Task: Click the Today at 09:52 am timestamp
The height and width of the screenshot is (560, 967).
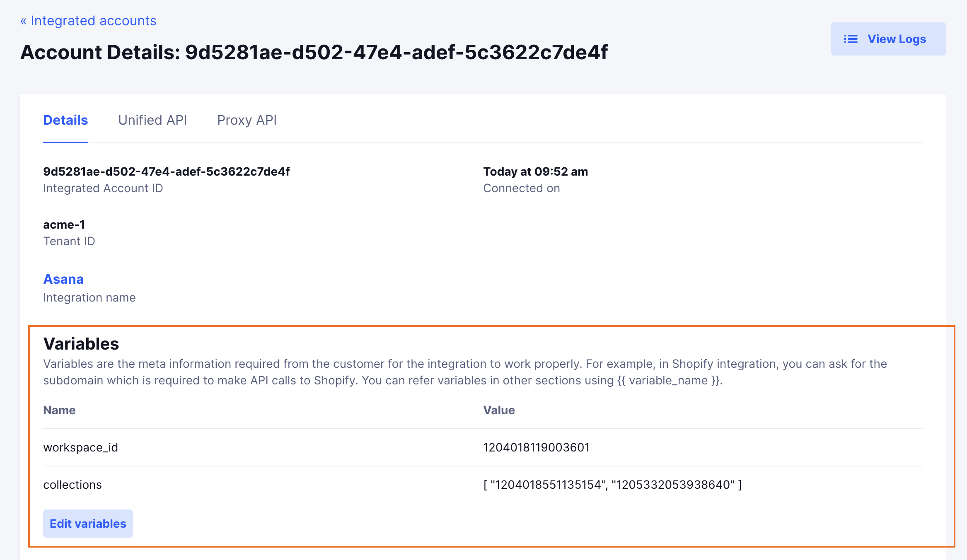Action: click(536, 171)
